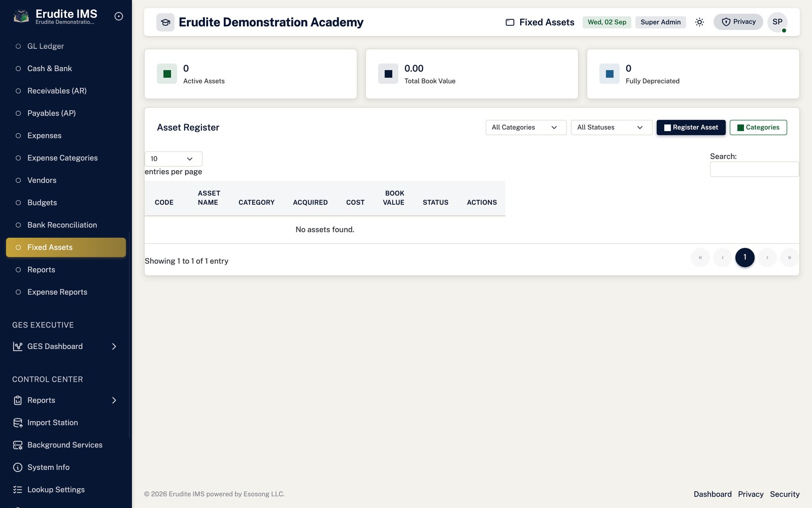Open Vendors sidebar item
The image size is (812, 508).
point(66,180)
